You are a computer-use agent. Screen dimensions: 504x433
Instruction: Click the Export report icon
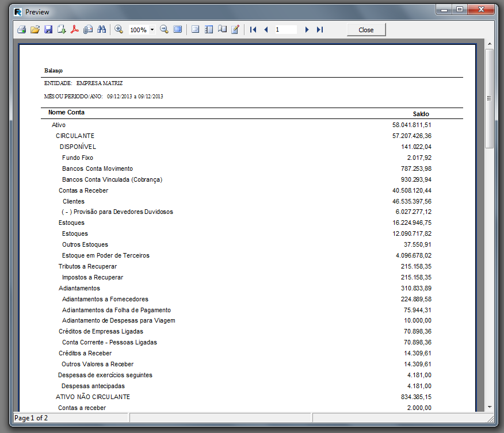[62, 29]
